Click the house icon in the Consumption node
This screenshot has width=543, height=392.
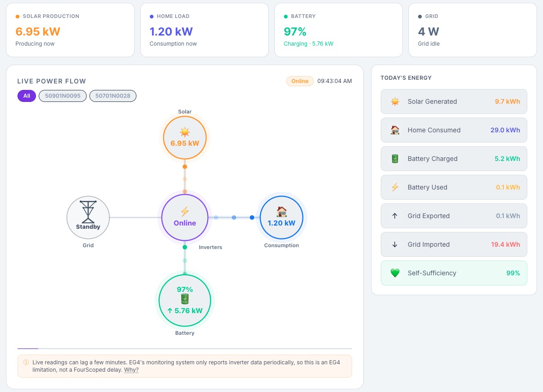282,211
